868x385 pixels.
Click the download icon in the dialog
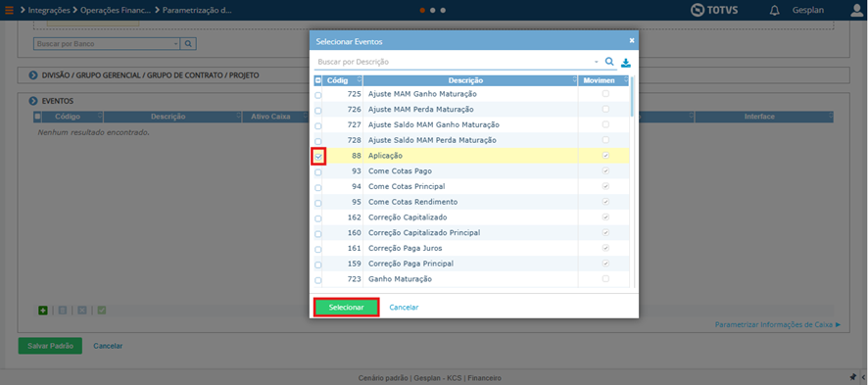(626, 63)
